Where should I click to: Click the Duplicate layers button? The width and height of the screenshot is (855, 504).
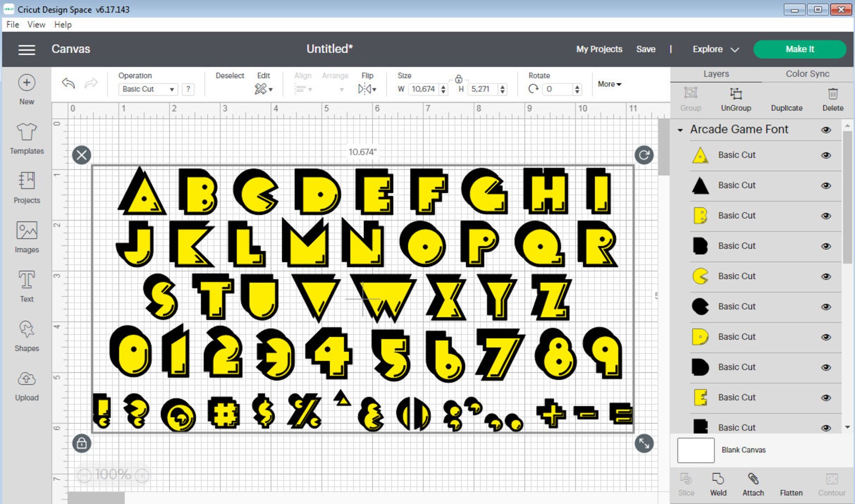point(787,108)
